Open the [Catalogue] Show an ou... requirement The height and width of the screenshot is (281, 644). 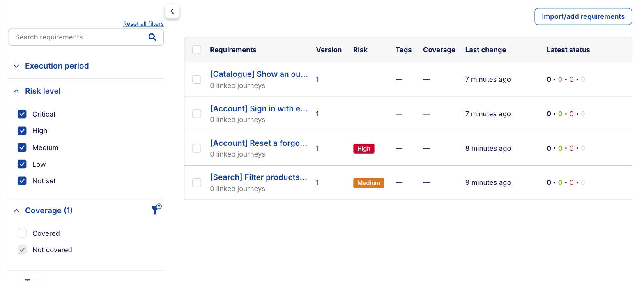(x=259, y=74)
